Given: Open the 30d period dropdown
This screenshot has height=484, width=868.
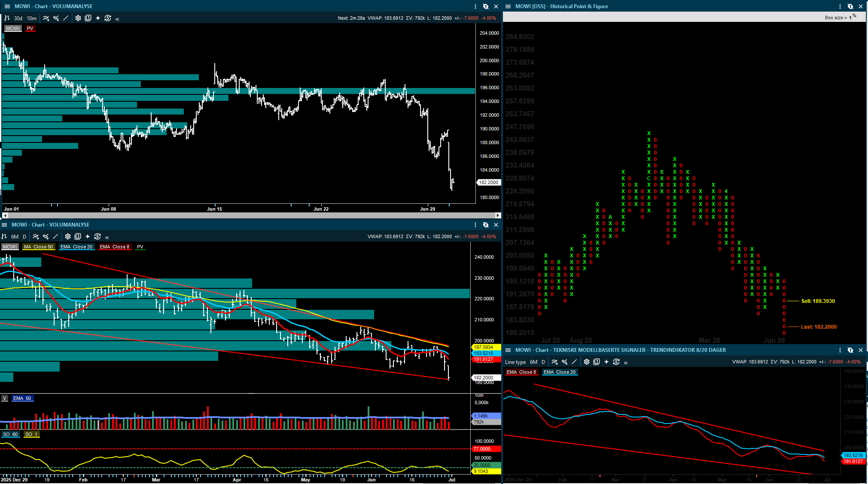Looking at the screenshot, I should [18, 18].
